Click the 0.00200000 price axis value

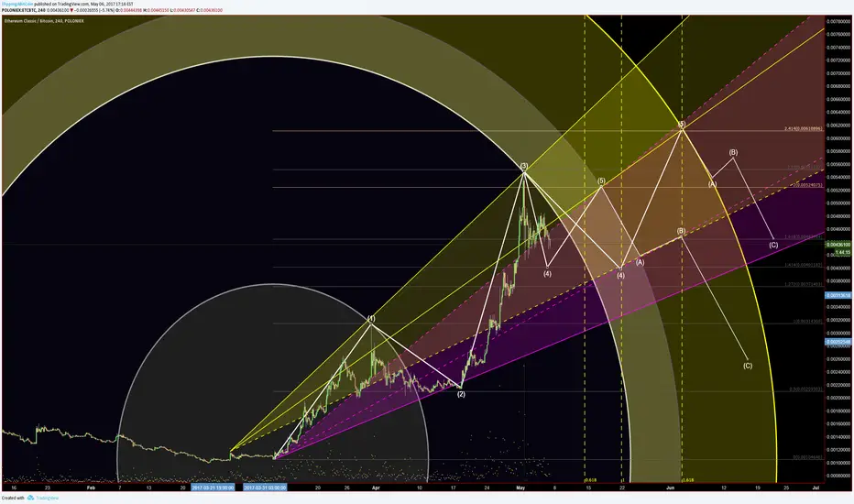pyautogui.click(x=838, y=398)
